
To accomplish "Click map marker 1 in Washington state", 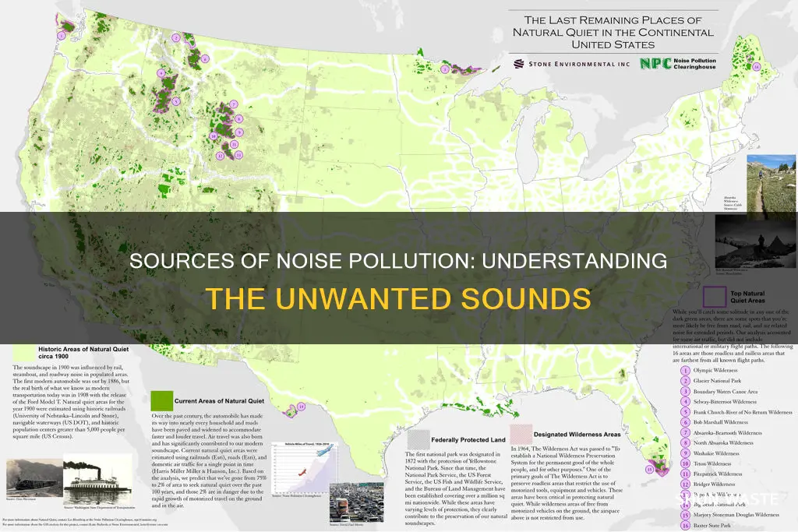I will [62, 36].
